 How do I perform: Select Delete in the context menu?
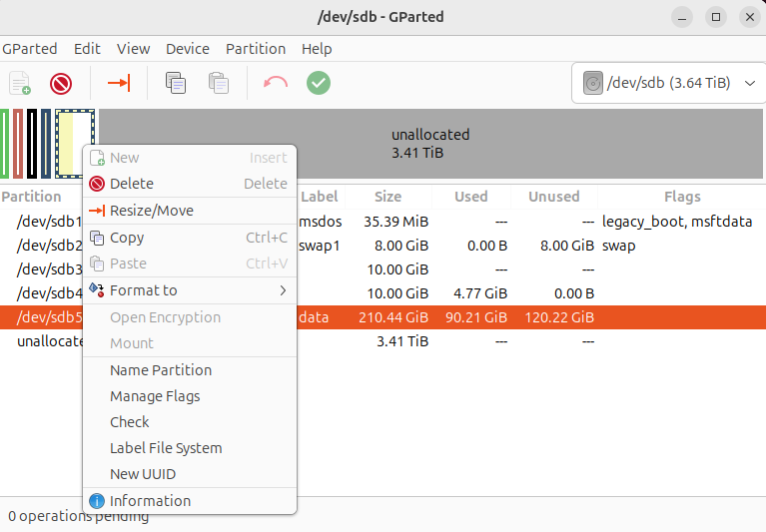pyautogui.click(x=132, y=184)
